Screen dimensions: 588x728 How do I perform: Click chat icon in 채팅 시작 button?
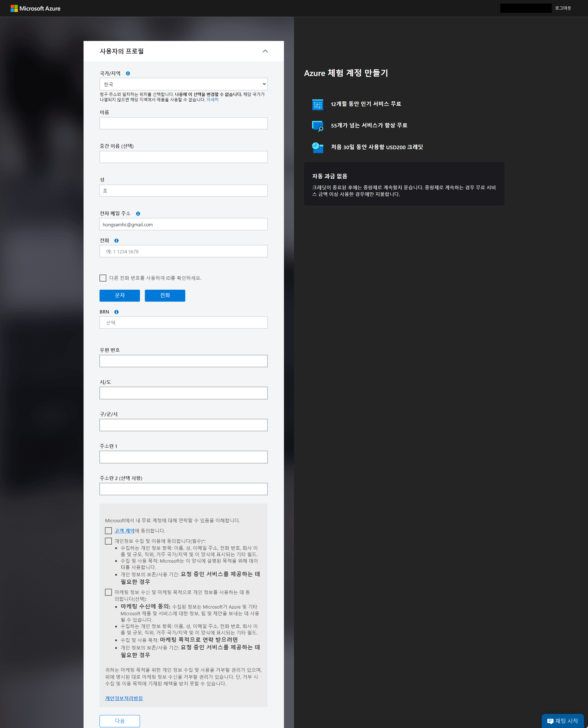(550, 721)
